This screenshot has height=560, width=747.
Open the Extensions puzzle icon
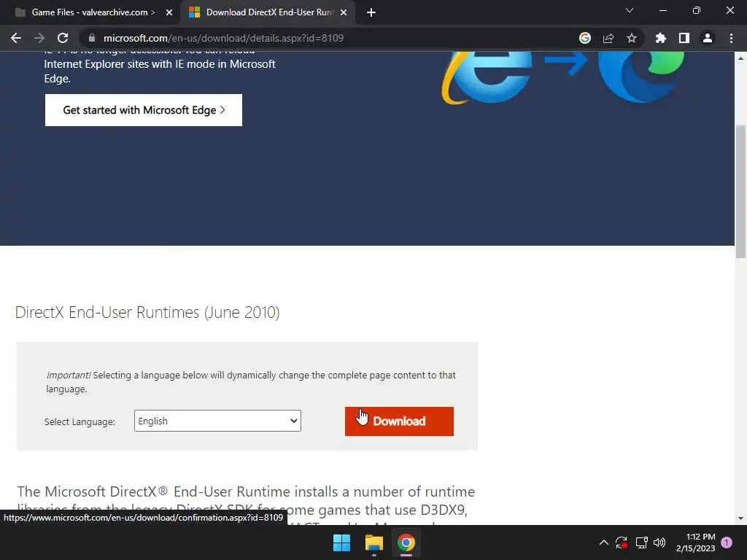coord(660,38)
